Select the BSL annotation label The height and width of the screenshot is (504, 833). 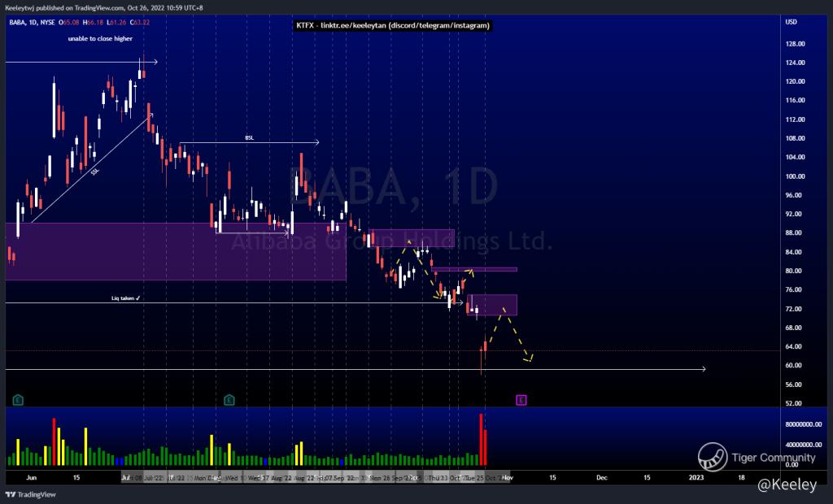point(249,138)
